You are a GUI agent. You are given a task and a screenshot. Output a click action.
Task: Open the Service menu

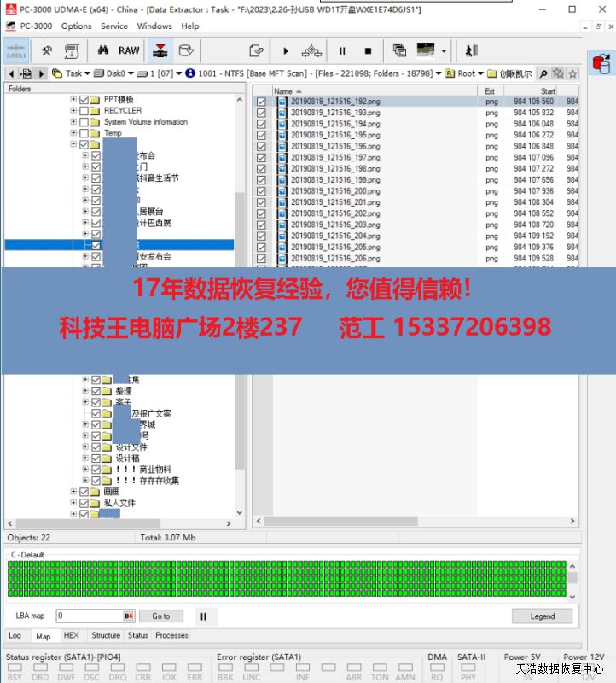coord(114,26)
